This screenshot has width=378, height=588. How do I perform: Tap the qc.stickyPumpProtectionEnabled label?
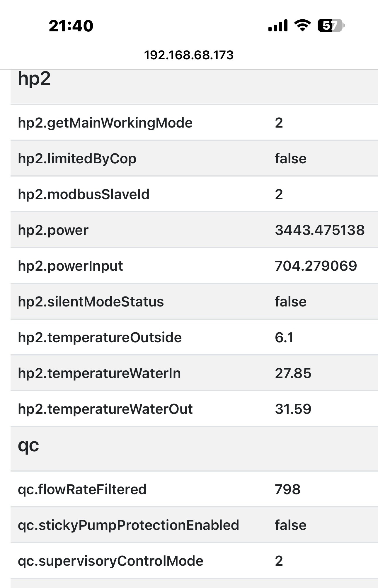point(128,525)
